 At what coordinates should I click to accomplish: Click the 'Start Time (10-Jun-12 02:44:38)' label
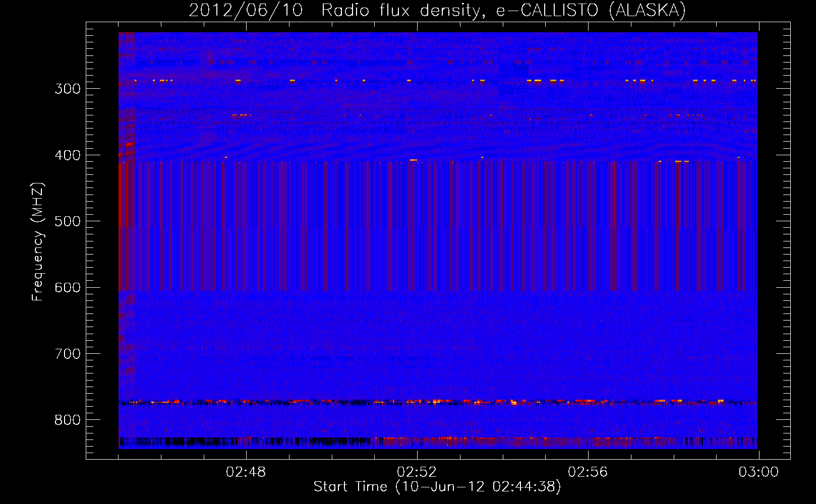click(x=437, y=487)
